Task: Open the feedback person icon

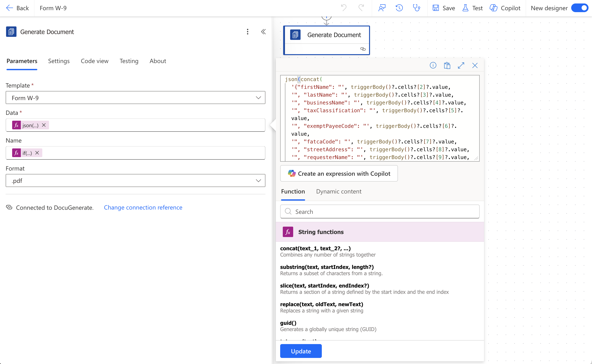Action: click(x=382, y=8)
